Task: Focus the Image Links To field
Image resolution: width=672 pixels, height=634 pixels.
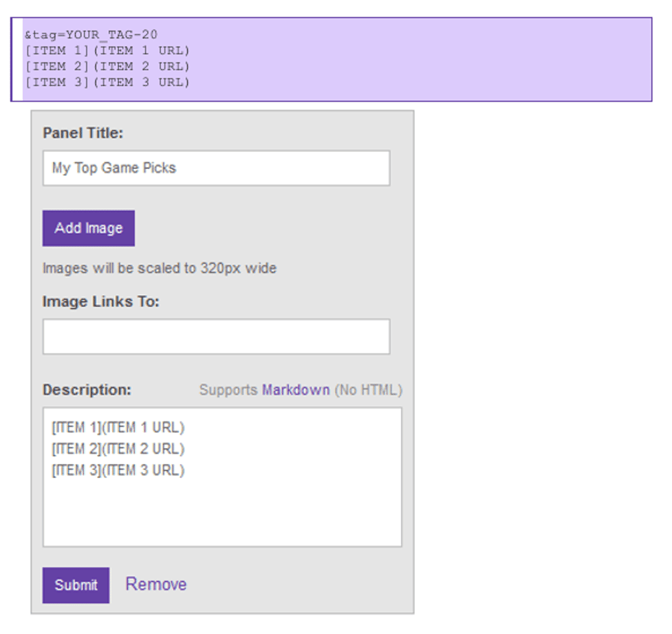Action: [x=217, y=336]
